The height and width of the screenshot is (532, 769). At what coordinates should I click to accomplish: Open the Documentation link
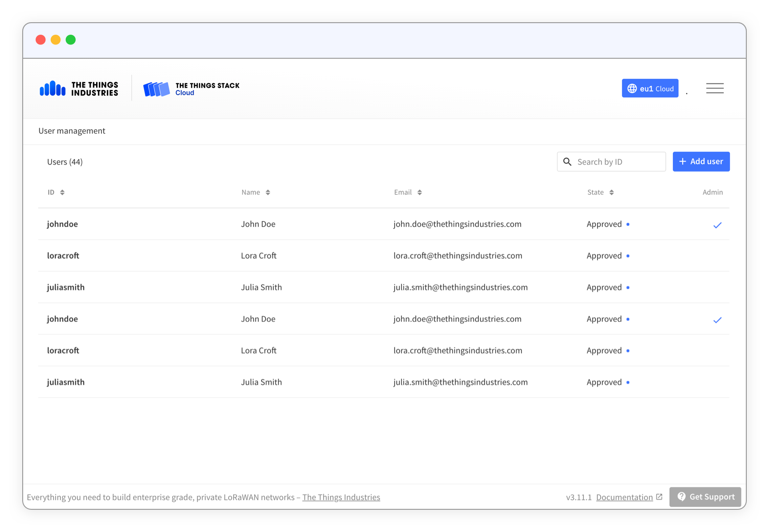tap(624, 497)
